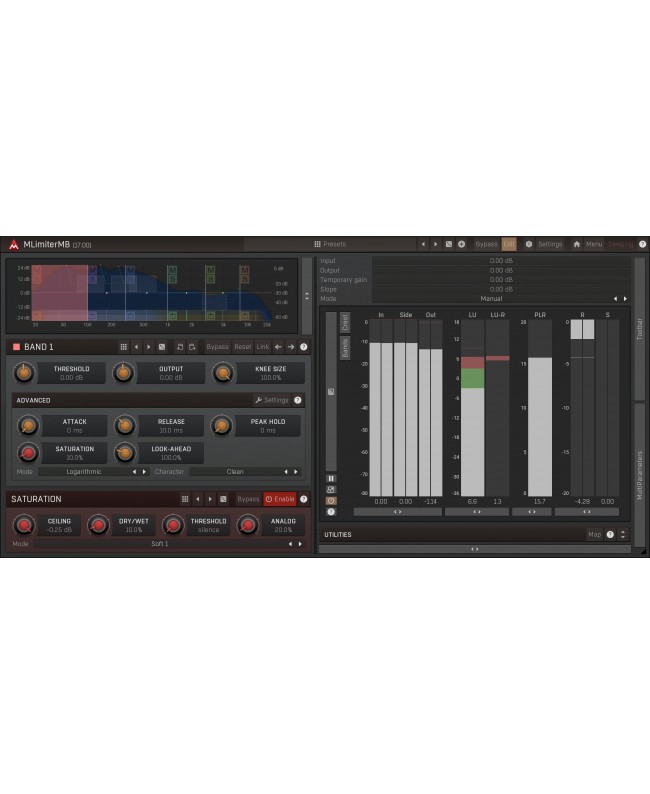Viewport: 650px width, 794px height.
Task: Open the Logarithmic mode selector
Action: coord(84,471)
